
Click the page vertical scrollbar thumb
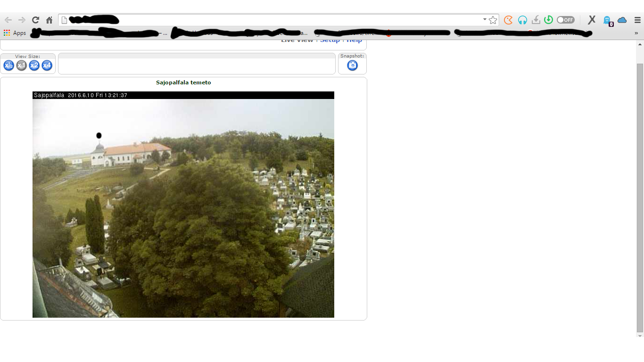[x=640, y=197]
